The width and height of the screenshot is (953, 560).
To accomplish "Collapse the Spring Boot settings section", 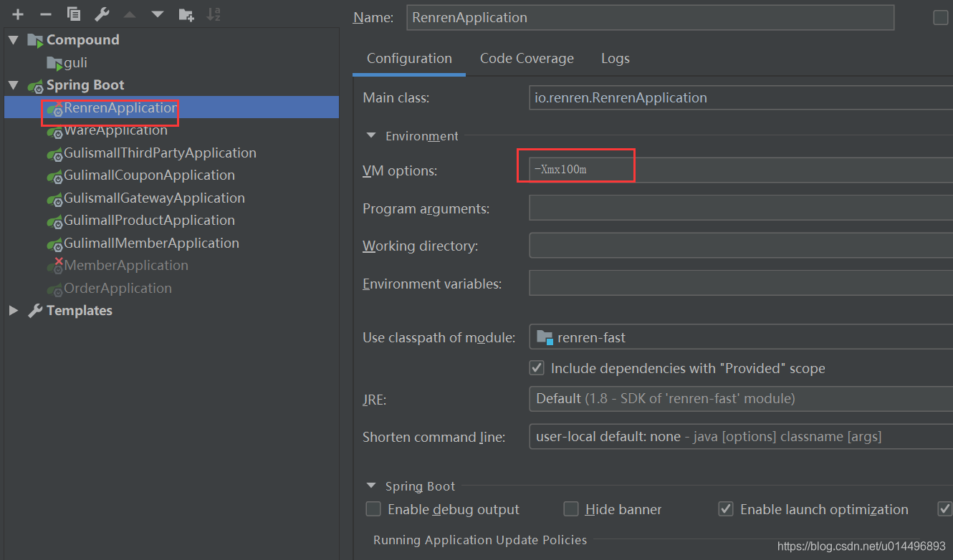I will 371,486.
